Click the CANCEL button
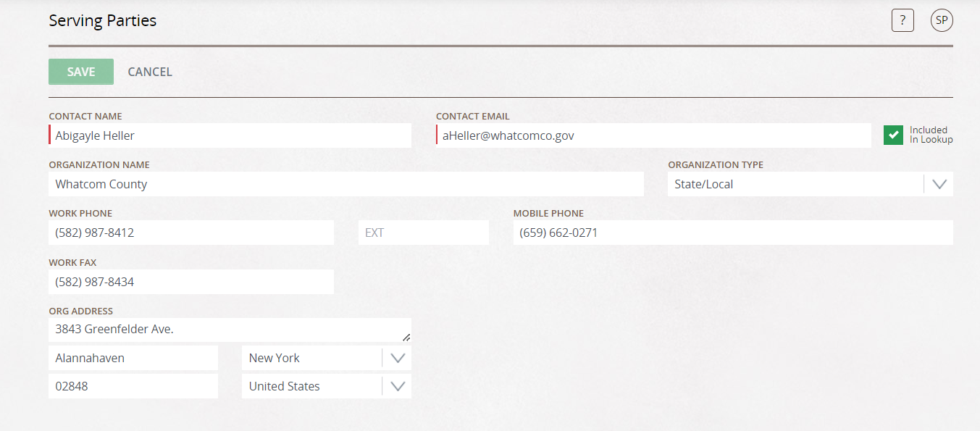This screenshot has width=980, height=431. [150, 72]
